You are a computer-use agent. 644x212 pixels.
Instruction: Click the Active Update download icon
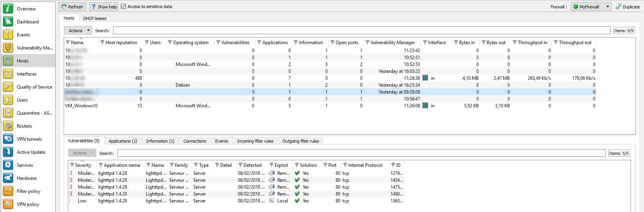[x=8, y=152]
